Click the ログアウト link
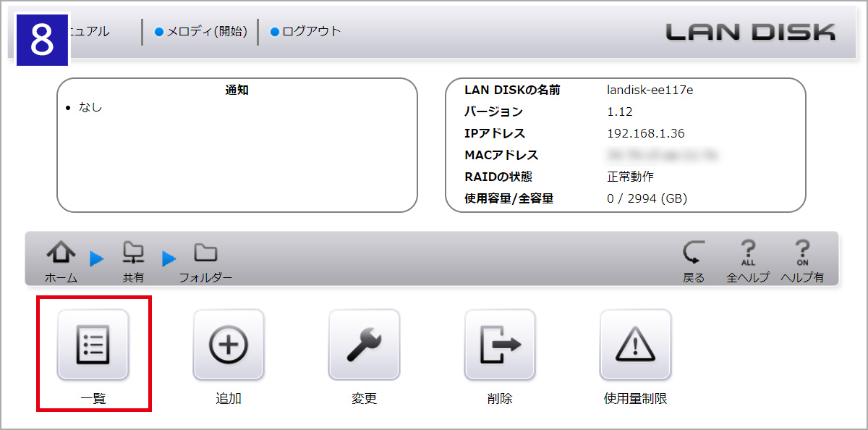 click(305, 31)
